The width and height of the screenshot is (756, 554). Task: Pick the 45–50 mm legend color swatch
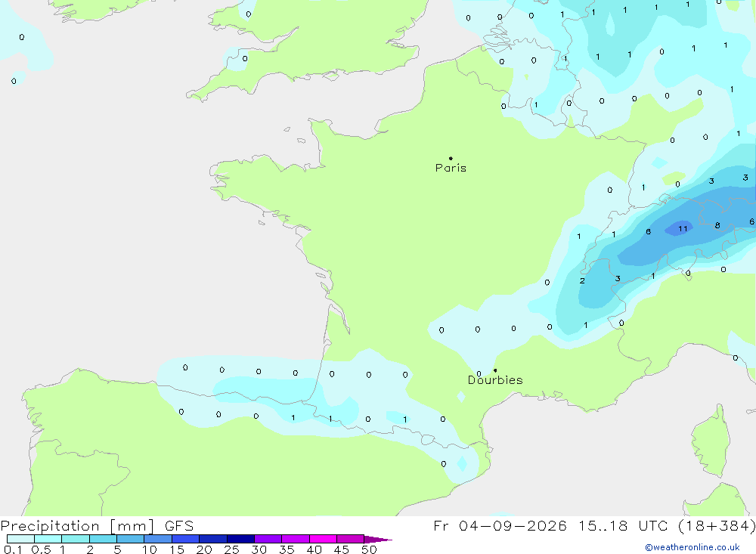(351, 539)
